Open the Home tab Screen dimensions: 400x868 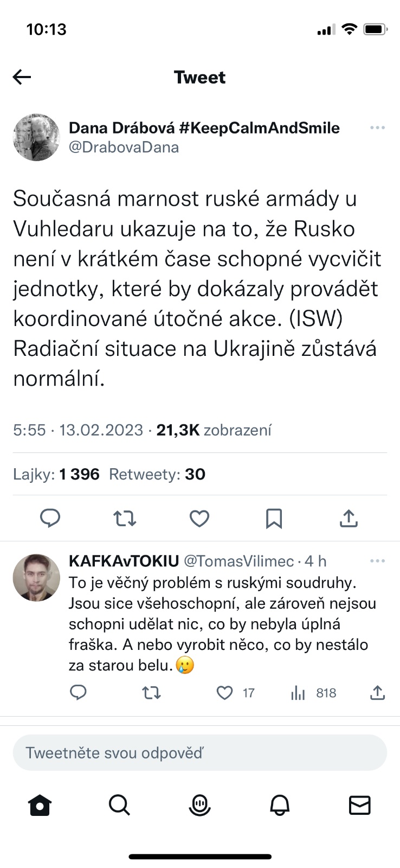[40, 805]
